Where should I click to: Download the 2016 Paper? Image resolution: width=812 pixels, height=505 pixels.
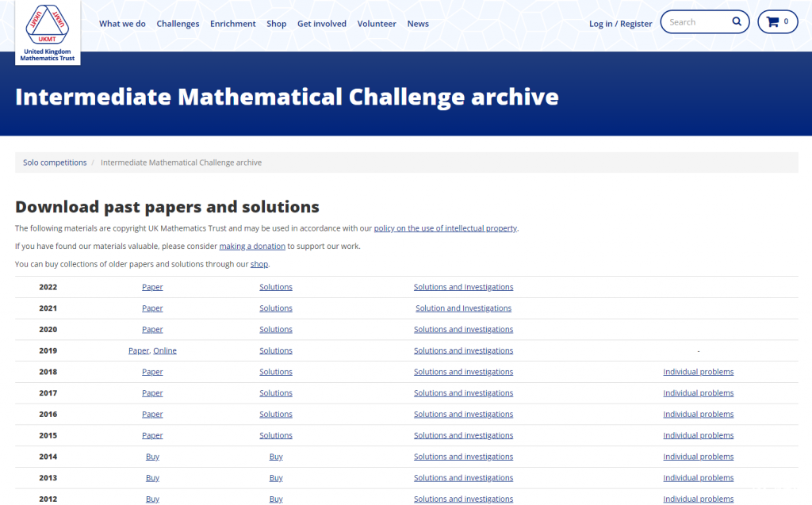point(152,415)
